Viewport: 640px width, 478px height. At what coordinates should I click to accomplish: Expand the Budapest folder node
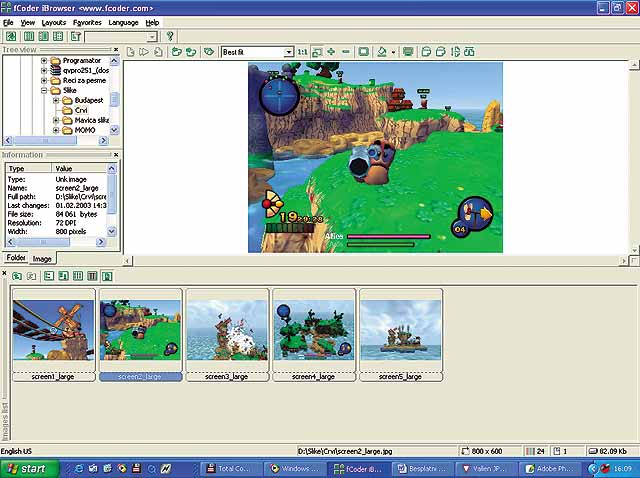[x=56, y=100]
